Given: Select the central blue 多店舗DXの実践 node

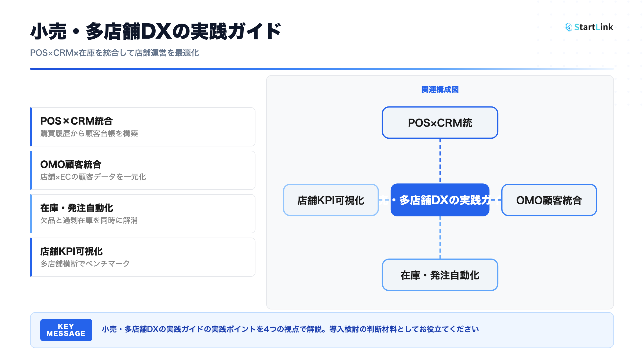Looking at the screenshot, I should pos(440,200).
